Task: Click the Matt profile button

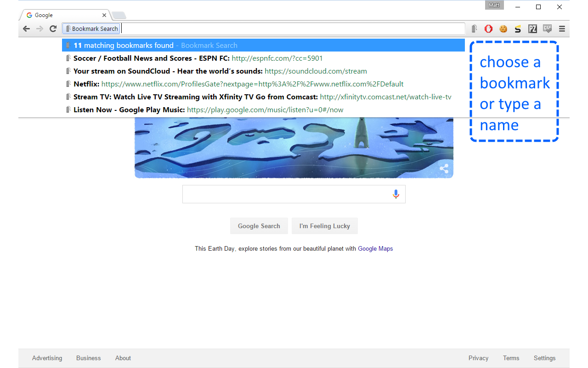Action: (x=494, y=5)
